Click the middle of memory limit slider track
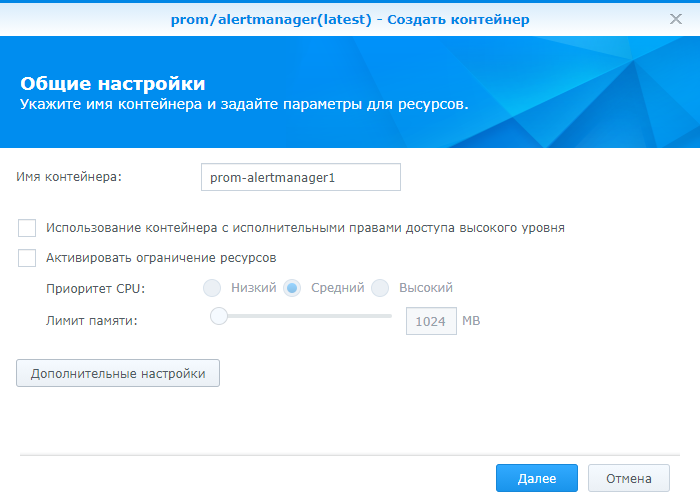 point(305,316)
